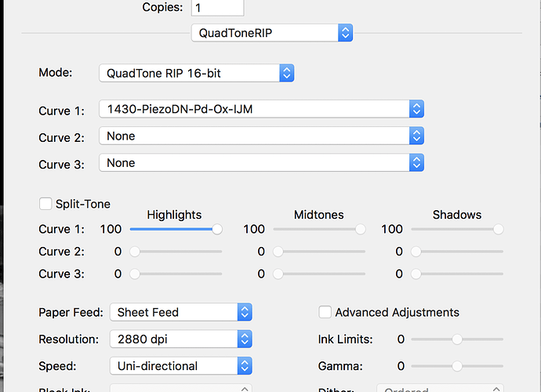Enable the Split-Tone checkbox

(45, 204)
